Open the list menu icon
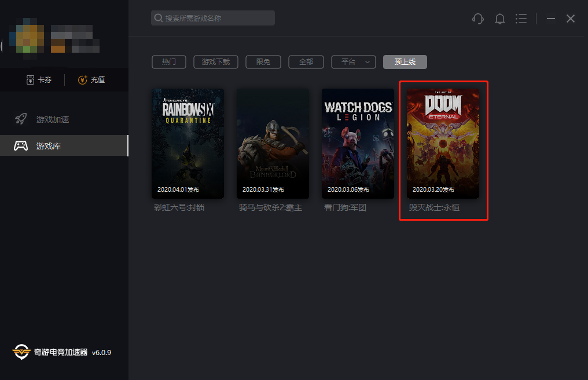The image size is (588, 380). coord(521,19)
